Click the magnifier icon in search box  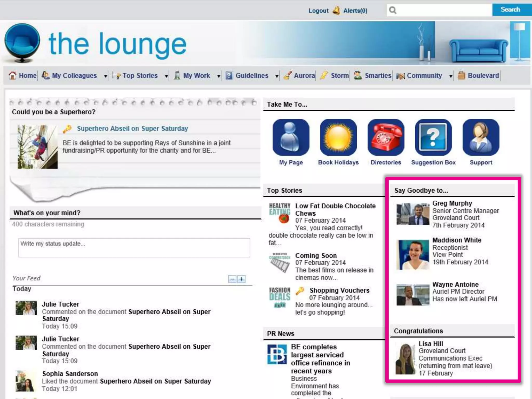[393, 10]
